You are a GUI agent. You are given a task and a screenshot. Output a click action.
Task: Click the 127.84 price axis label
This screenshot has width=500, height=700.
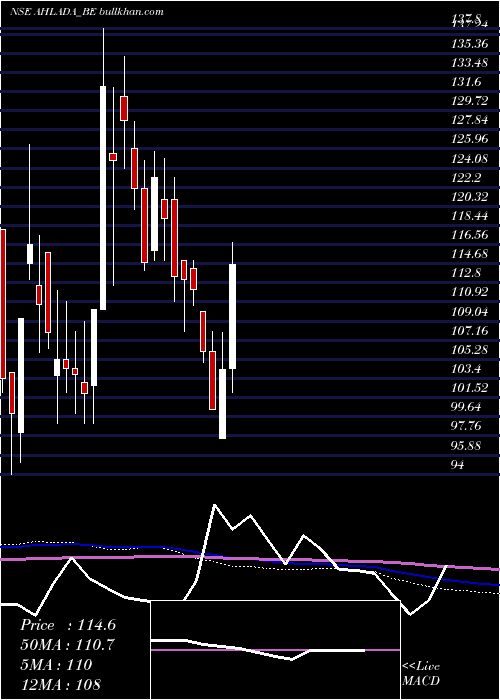tap(470, 120)
